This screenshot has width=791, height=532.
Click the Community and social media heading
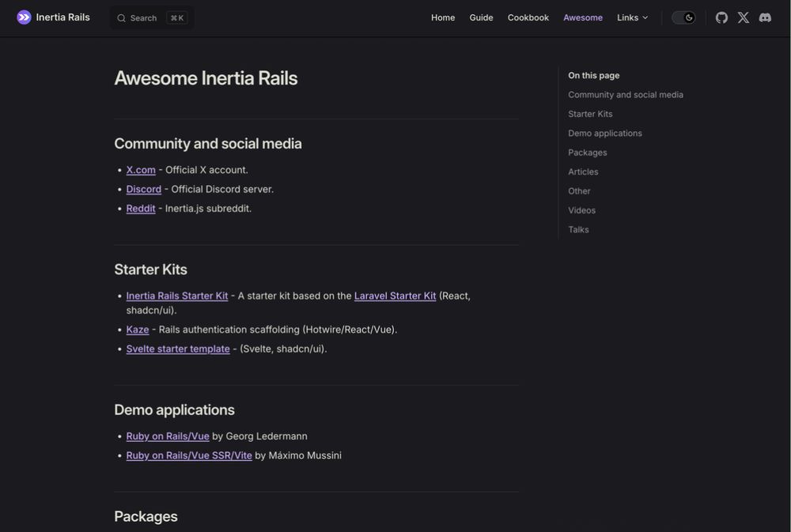click(208, 144)
